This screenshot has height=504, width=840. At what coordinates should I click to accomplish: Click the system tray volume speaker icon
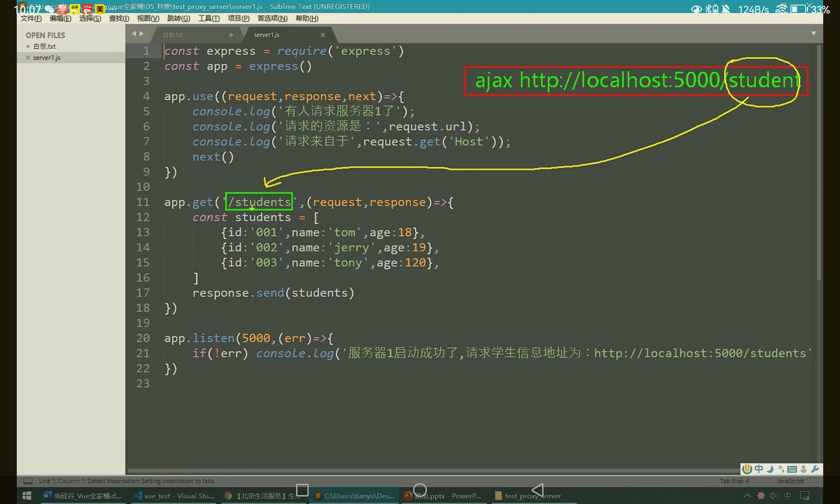pyautogui.click(x=774, y=496)
